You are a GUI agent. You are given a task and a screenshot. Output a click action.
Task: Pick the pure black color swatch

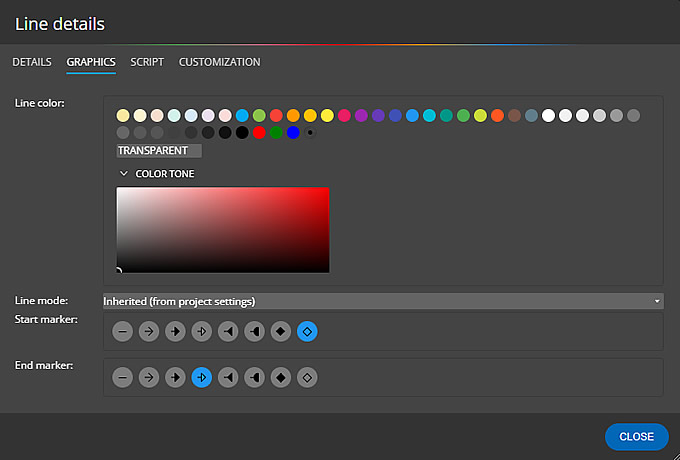[x=242, y=133]
